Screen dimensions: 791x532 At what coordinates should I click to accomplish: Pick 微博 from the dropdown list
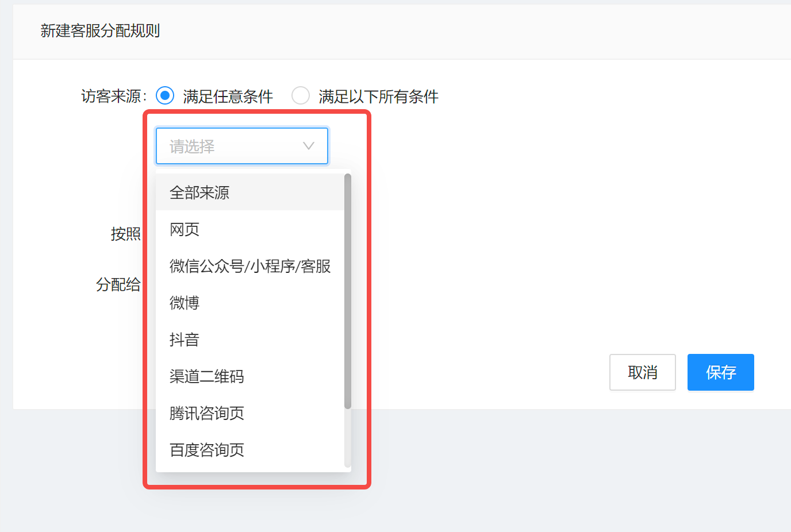[x=183, y=303]
